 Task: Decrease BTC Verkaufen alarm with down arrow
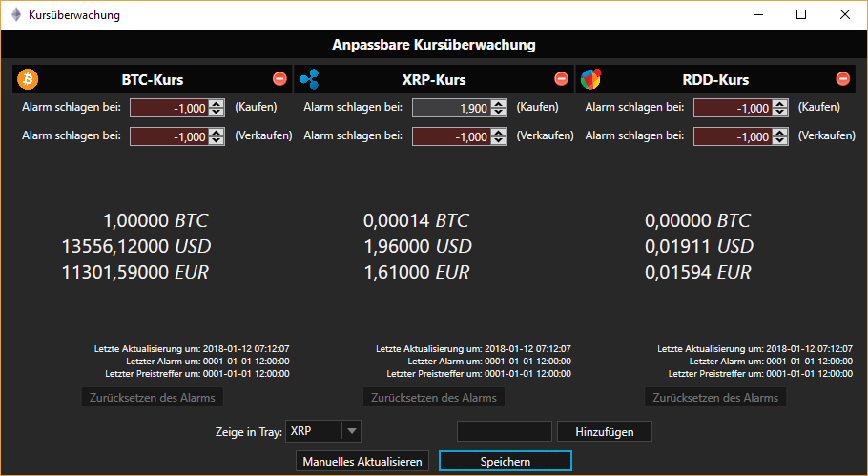(217, 141)
